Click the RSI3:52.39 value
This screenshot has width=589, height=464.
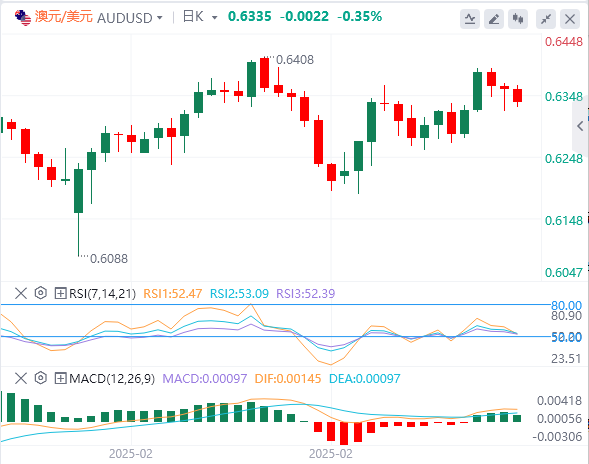(x=305, y=293)
